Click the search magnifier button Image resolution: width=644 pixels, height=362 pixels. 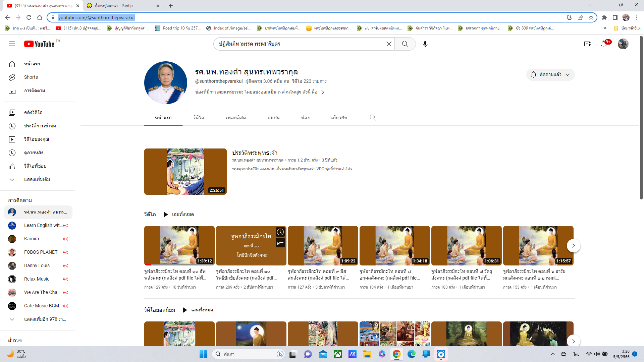tap(405, 44)
